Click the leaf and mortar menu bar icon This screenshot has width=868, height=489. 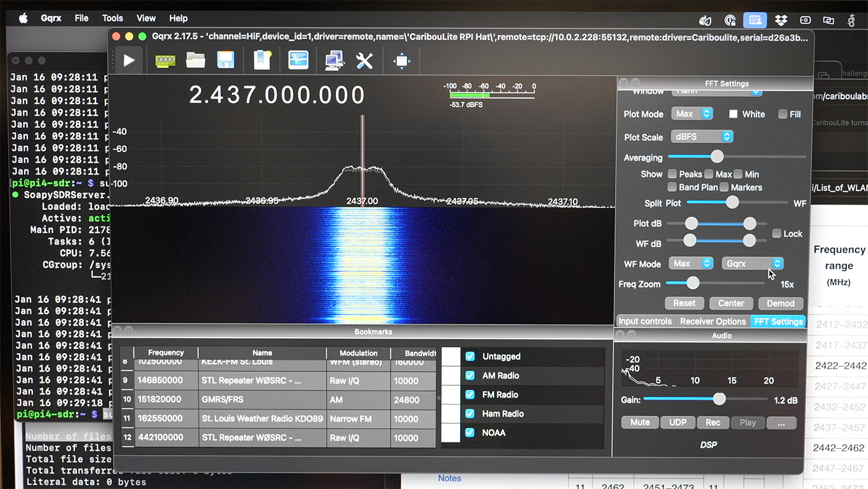705,20
